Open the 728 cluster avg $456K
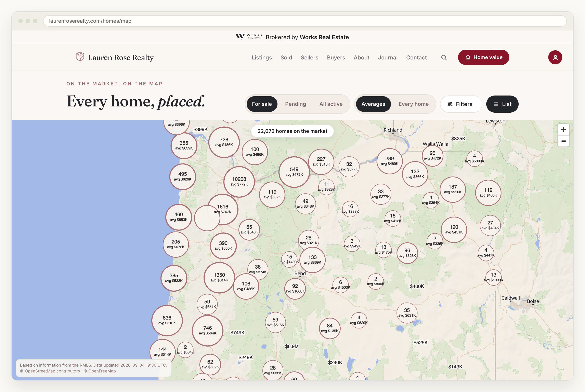Image resolution: width=585 pixels, height=392 pixels. (x=224, y=142)
